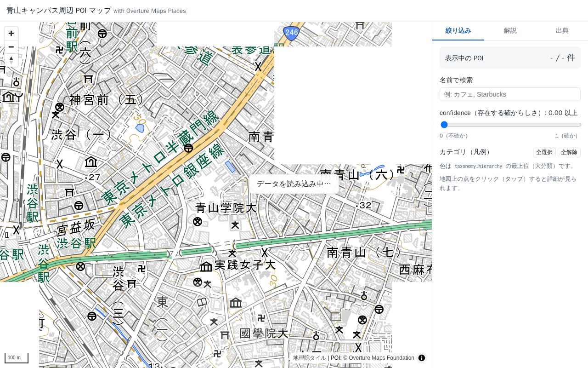The height and width of the screenshot is (368, 588).
Task: Click the 100 m scale bar
Action: [17, 358]
